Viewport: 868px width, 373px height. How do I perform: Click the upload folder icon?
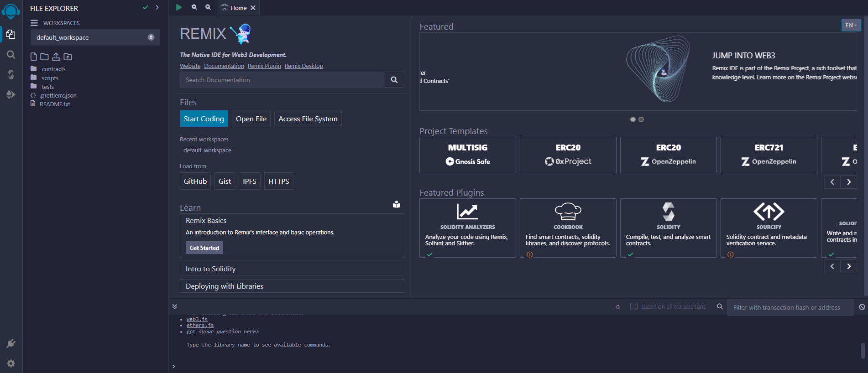pyautogui.click(x=68, y=57)
